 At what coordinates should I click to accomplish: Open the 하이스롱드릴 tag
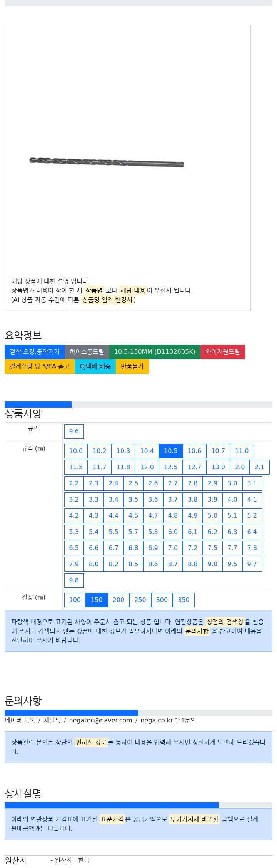(87, 351)
